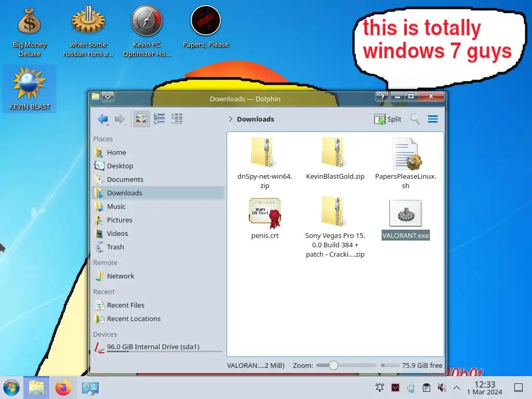Open Pictures in Places panel
The image size is (532, 399).
(158, 220)
